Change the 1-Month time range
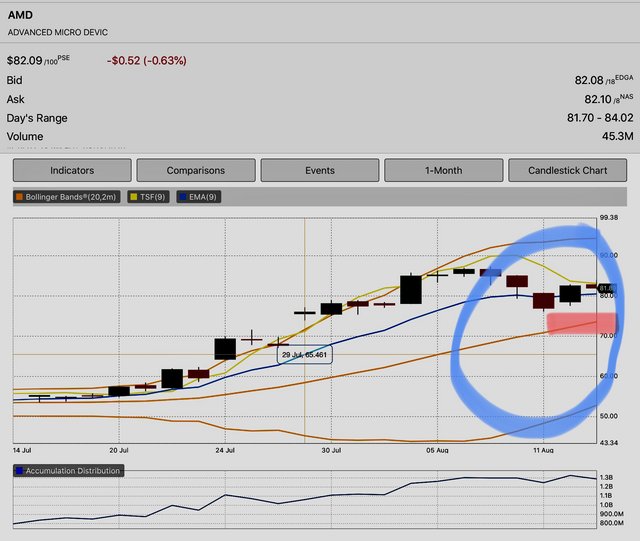This screenshot has width=640, height=541. point(444,170)
